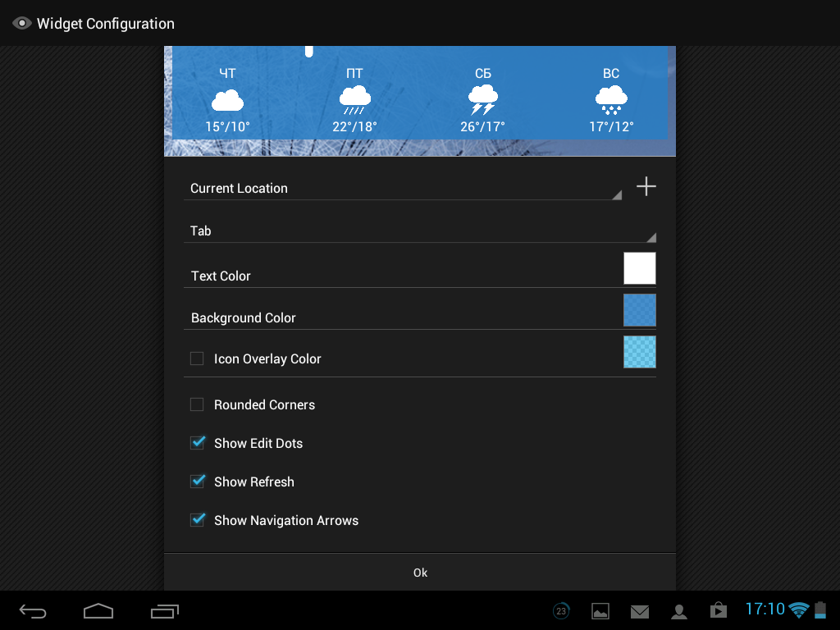Disable Show Navigation Arrows checkbox
Screen dimensions: 840x630
[x=198, y=519]
